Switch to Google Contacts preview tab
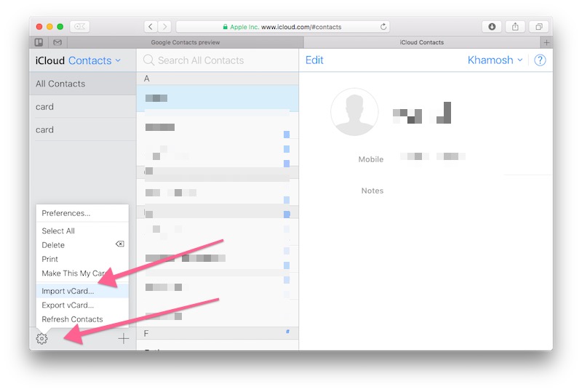Viewport: 582px width, 392px height. point(185,42)
